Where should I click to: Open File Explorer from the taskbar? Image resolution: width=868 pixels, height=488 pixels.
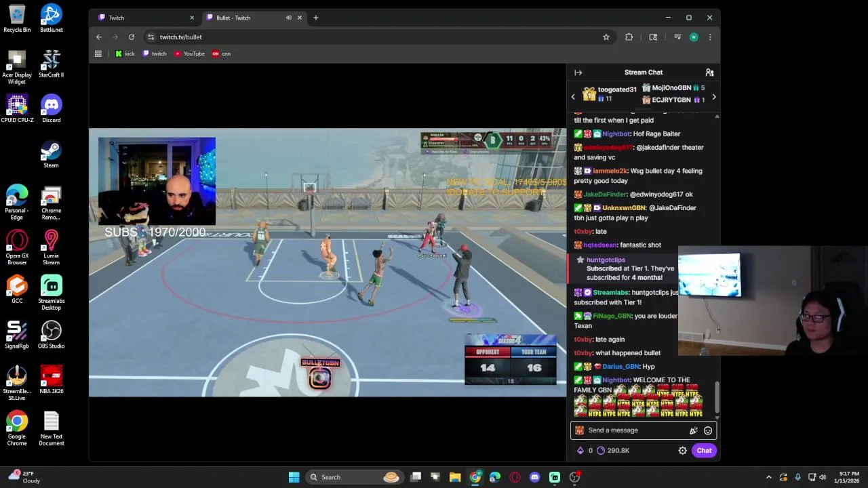pos(455,477)
